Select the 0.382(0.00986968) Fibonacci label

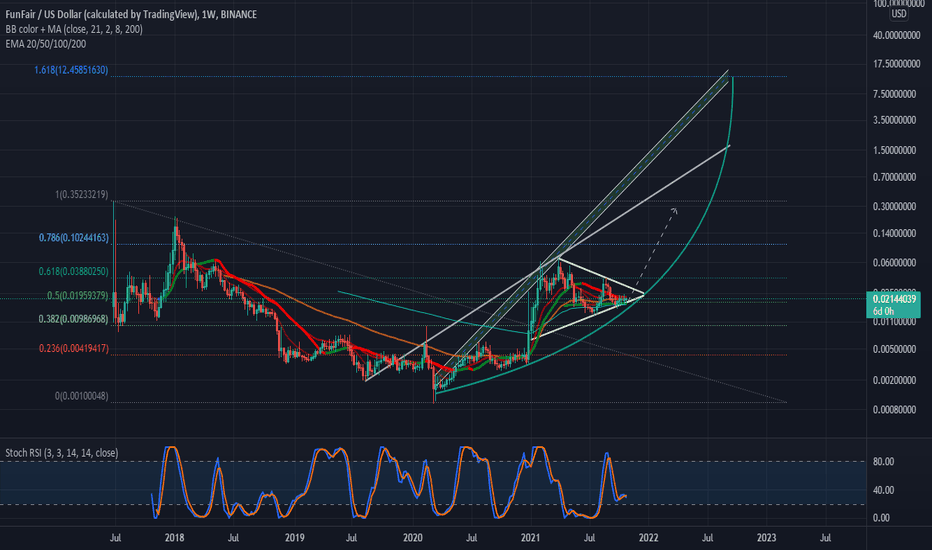[x=74, y=319]
